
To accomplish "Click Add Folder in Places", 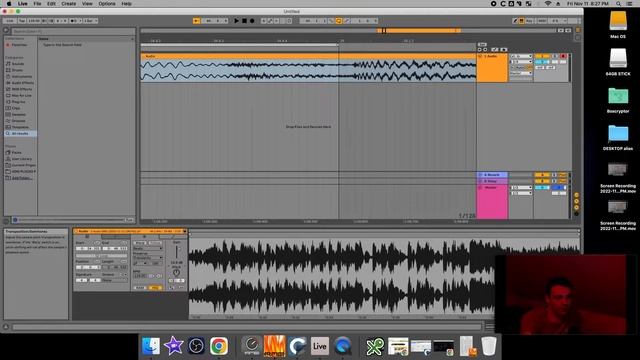I will 22,178.
